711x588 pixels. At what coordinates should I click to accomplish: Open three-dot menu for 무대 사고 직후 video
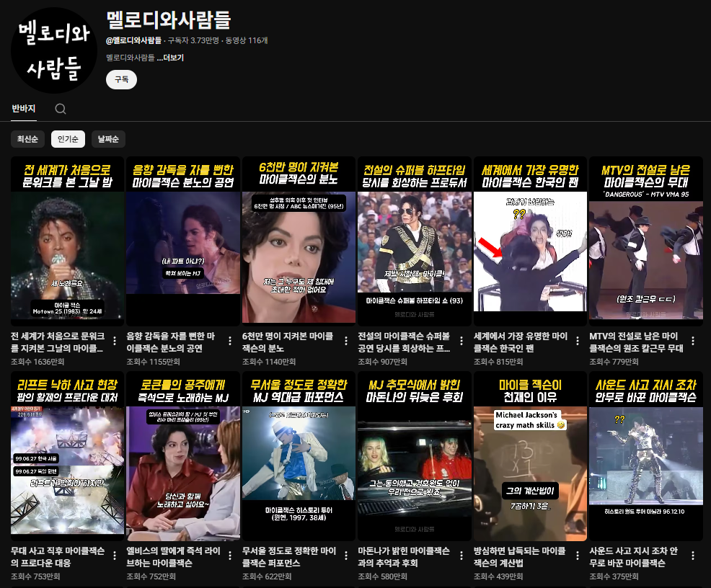click(x=115, y=556)
